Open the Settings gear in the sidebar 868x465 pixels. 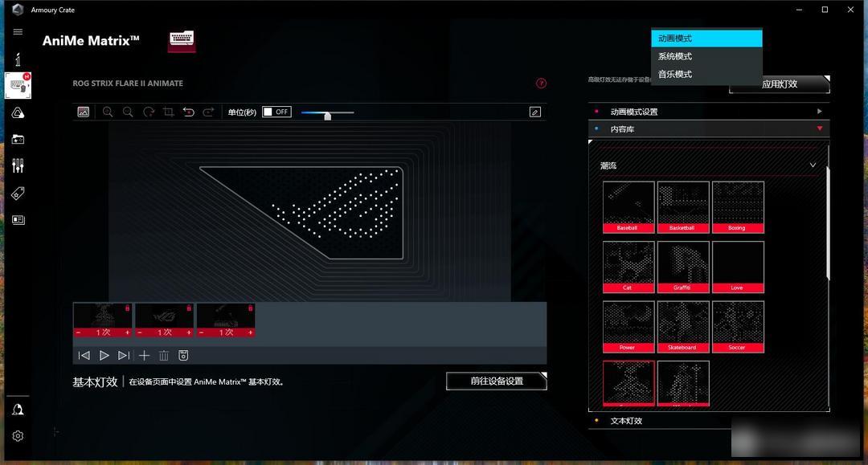(18, 436)
